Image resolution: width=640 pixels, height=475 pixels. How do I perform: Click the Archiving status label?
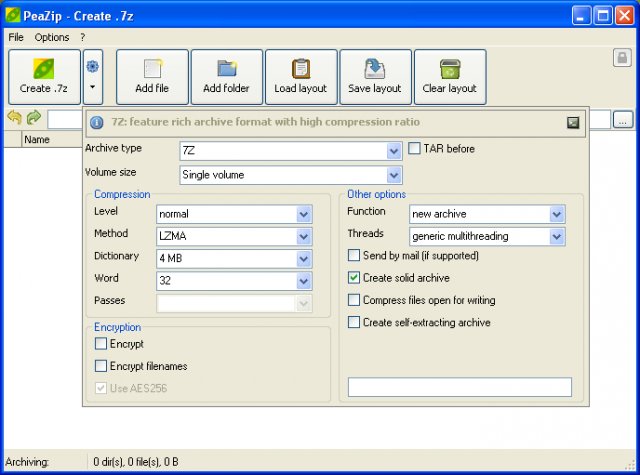coord(27,462)
